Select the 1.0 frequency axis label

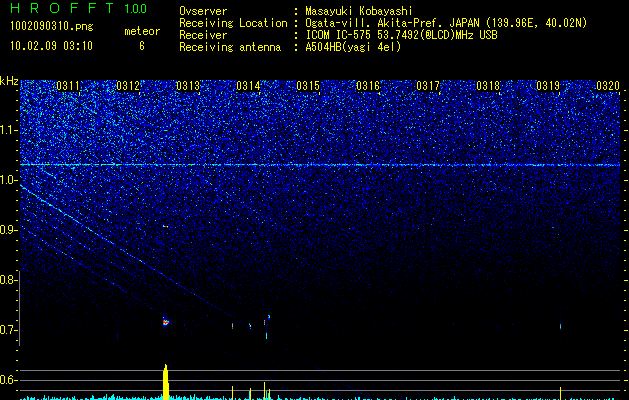click(8, 180)
